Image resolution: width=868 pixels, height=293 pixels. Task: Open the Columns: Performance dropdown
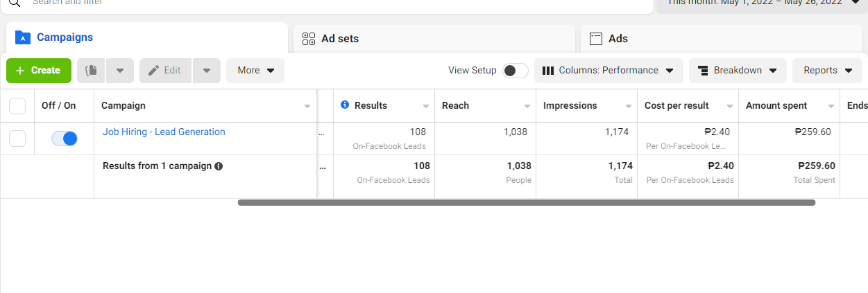tap(608, 71)
